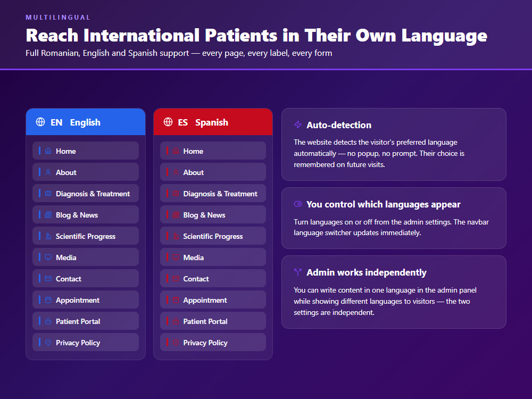Click the ES Spanish header label
Screen dimensions: 532x399
pyautogui.click(x=203, y=122)
